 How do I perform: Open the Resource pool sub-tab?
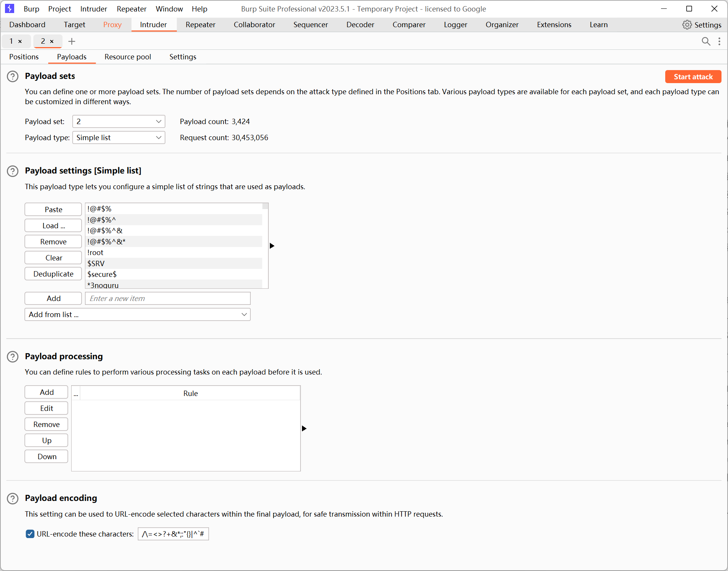128,57
